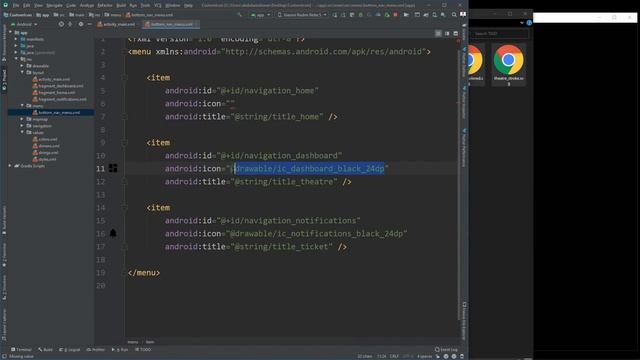Select styles.xml in the project tree
Viewport: 640px width, 360px height.
44,159
